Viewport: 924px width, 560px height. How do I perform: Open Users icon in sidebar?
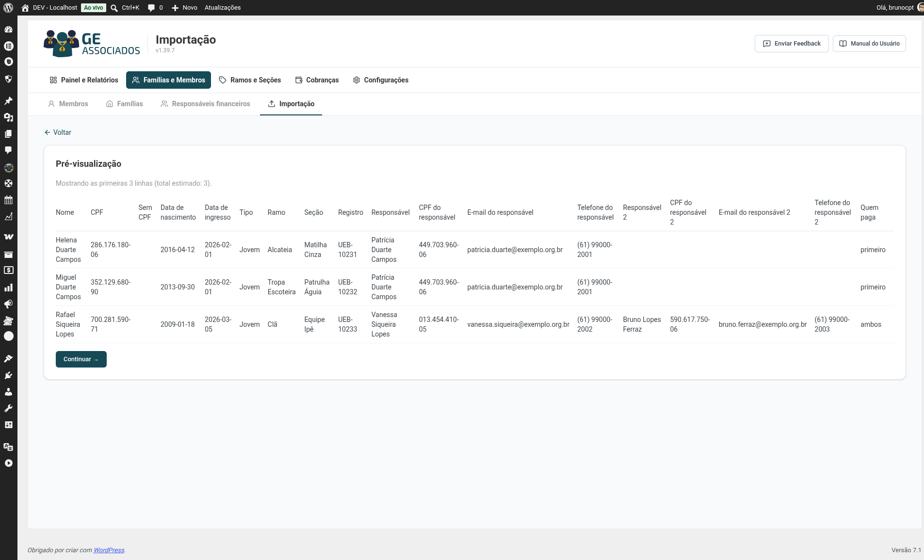(8, 392)
